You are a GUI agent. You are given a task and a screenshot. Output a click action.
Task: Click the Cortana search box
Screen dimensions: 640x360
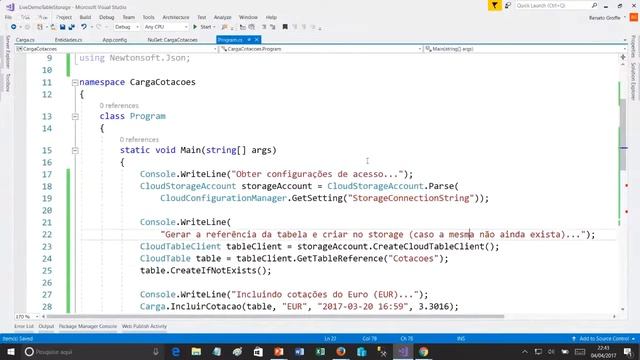[92, 351]
